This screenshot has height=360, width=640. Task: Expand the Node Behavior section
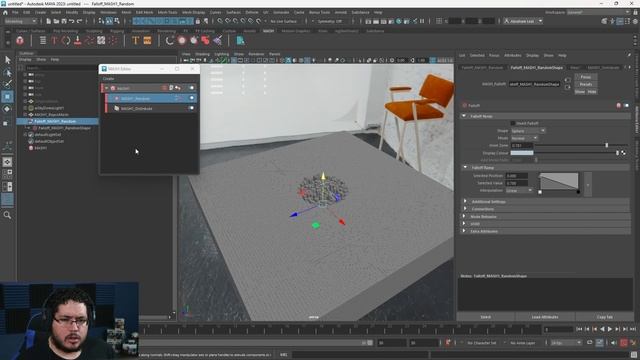point(465,216)
